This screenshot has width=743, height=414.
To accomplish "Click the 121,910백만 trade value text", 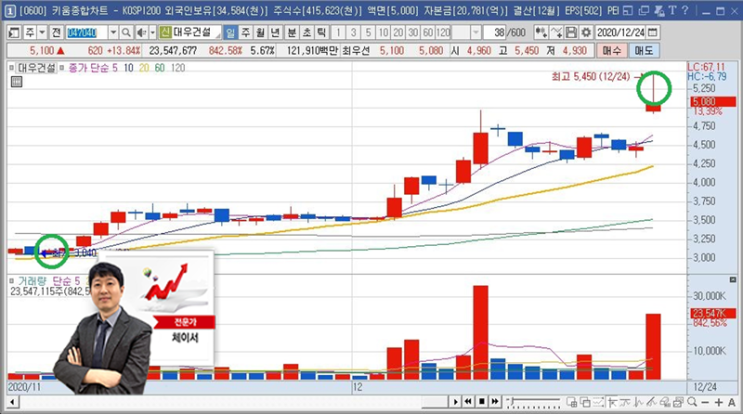I will tap(312, 50).
